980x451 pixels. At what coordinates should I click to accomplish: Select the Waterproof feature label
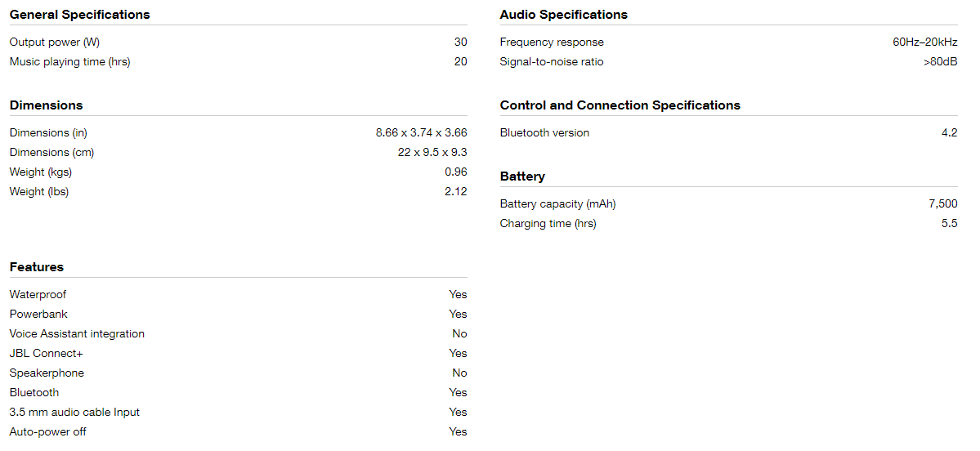pos(38,294)
